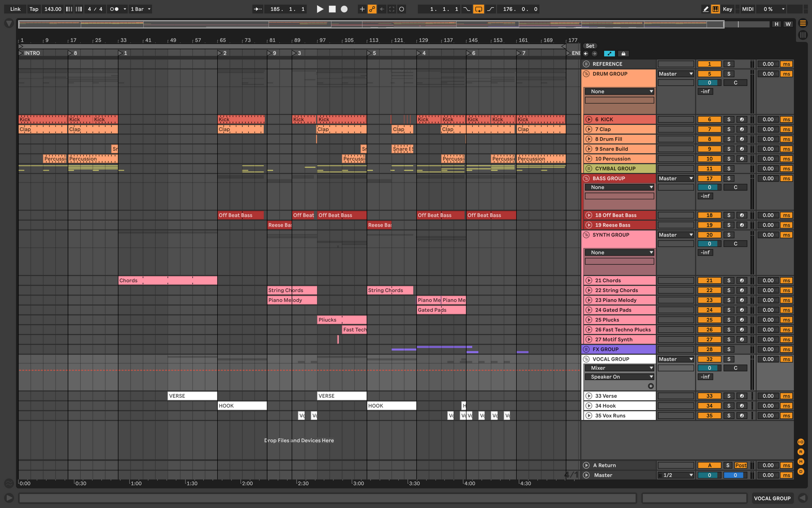Click the Arrangement Record button
Screen dimensions: 812x508
tap(344, 9)
